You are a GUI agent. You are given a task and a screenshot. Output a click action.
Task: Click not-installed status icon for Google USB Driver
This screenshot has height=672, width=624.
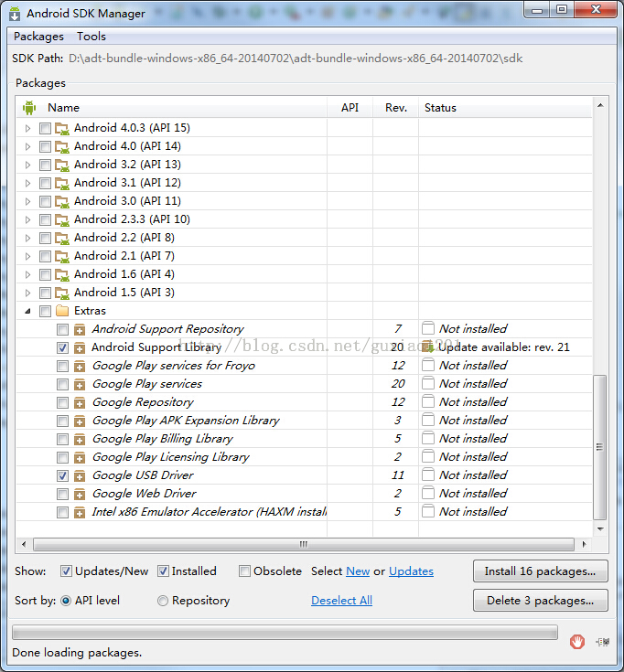point(428,475)
